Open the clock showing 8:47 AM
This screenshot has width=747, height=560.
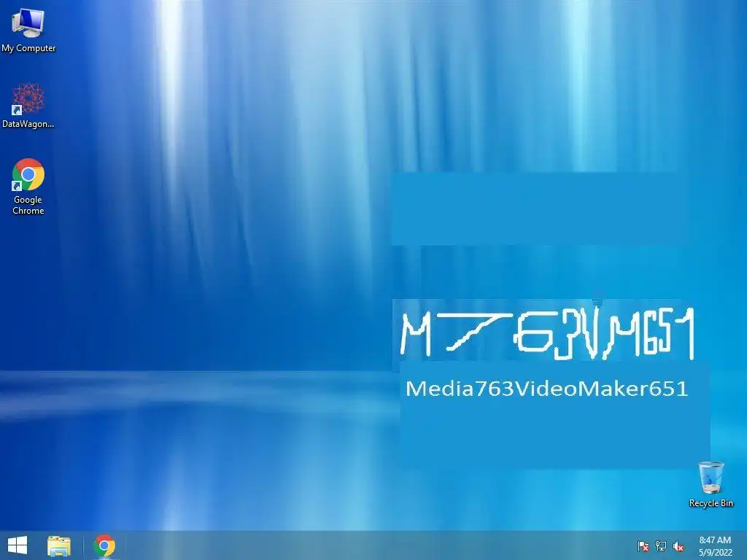pos(715,540)
